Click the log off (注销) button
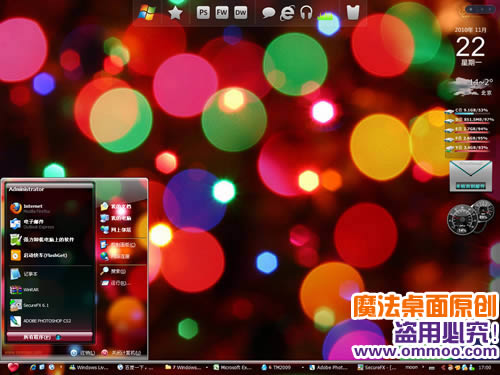Screen dimensions: 500x375 (83, 353)
